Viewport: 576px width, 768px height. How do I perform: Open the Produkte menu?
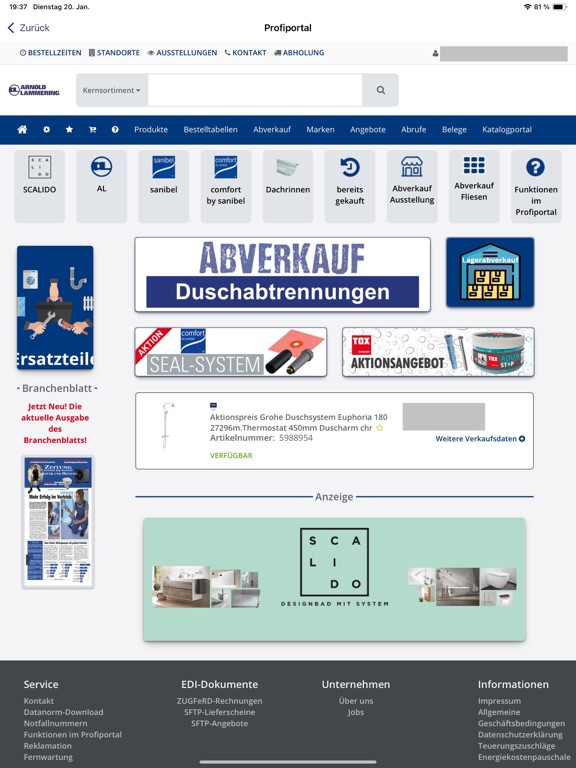click(x=151, y=130)
